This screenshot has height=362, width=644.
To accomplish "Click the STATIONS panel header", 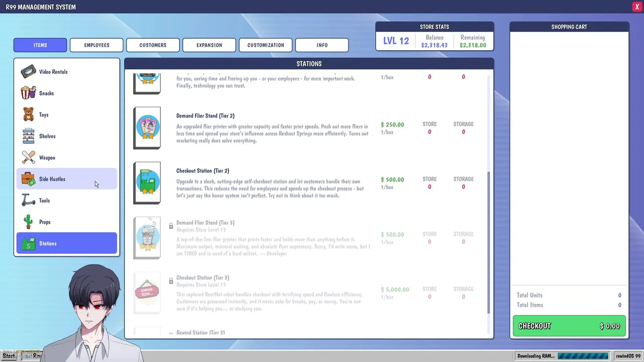I will click(309, 63).
